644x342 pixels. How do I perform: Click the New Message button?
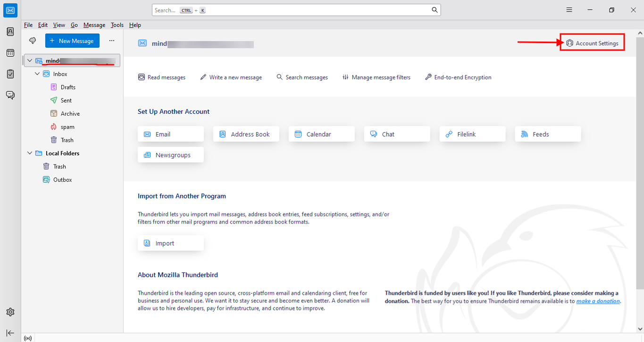[x=72, y=41]
